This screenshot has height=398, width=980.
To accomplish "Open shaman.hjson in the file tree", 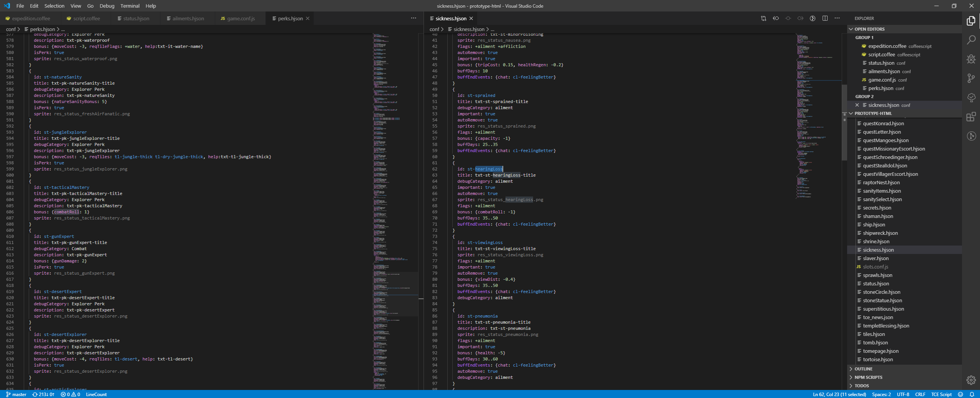I will click(x=878, y=216).
